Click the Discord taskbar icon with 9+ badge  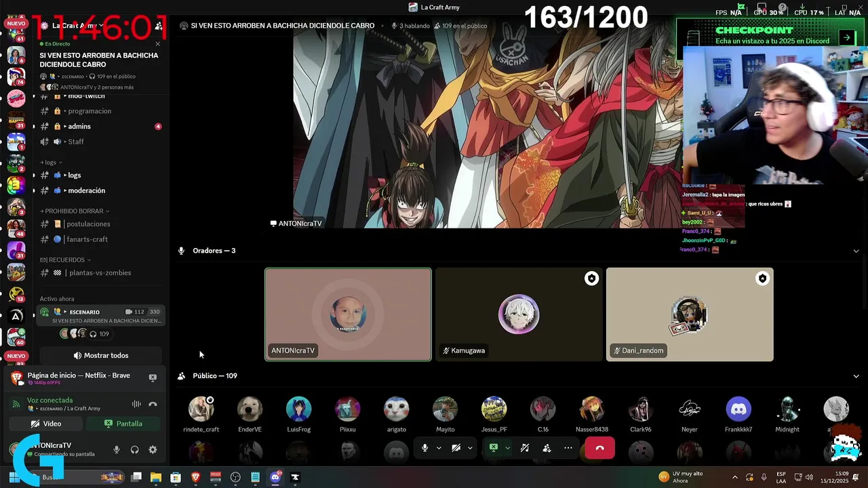pyautogui.click(x=275, y=477)
